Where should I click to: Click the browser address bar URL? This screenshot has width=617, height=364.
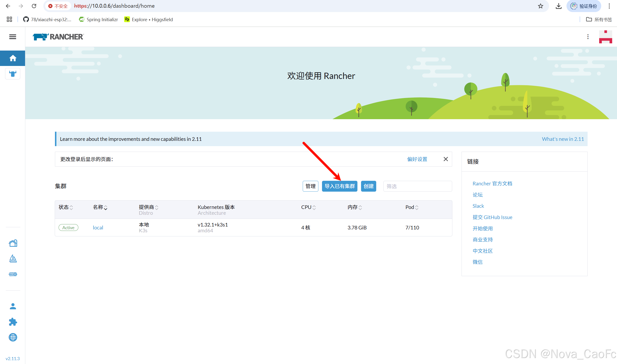114,6
